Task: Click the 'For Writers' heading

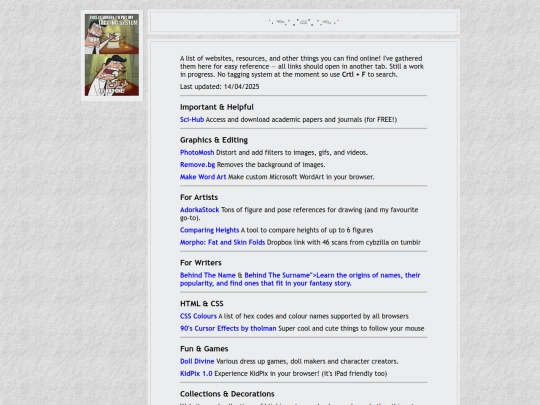Action: pyautogui.click(x=201, y=263)
